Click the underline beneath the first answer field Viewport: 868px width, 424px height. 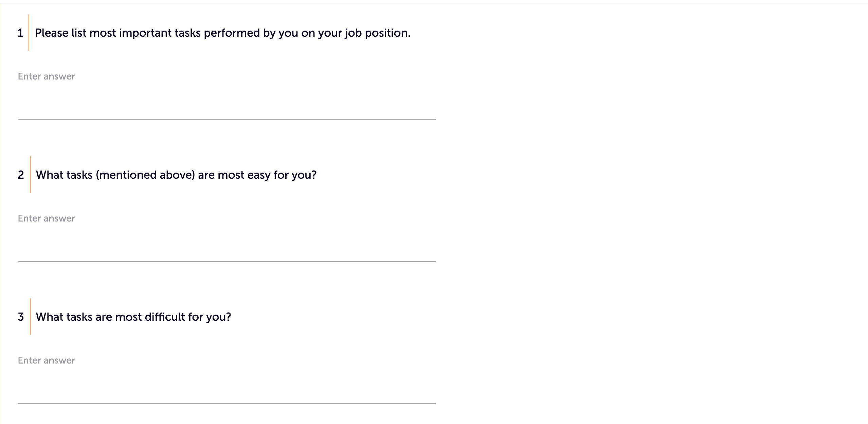pyautogui.click(x=227, y=119)
